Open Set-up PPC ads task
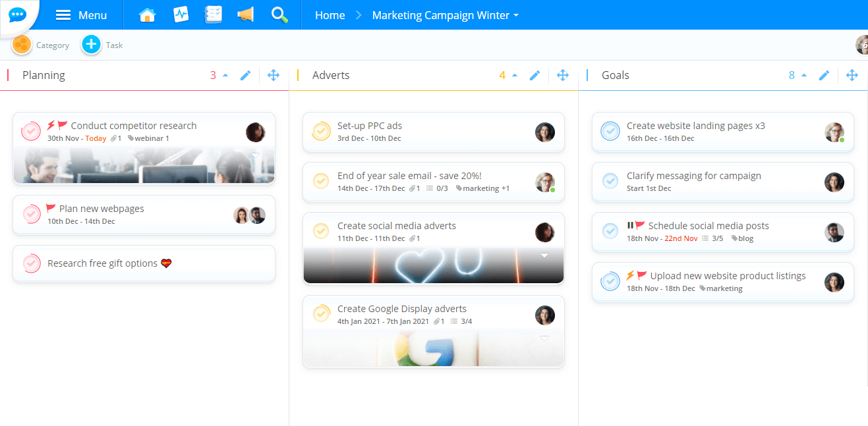868x426 pixels. 370,126
